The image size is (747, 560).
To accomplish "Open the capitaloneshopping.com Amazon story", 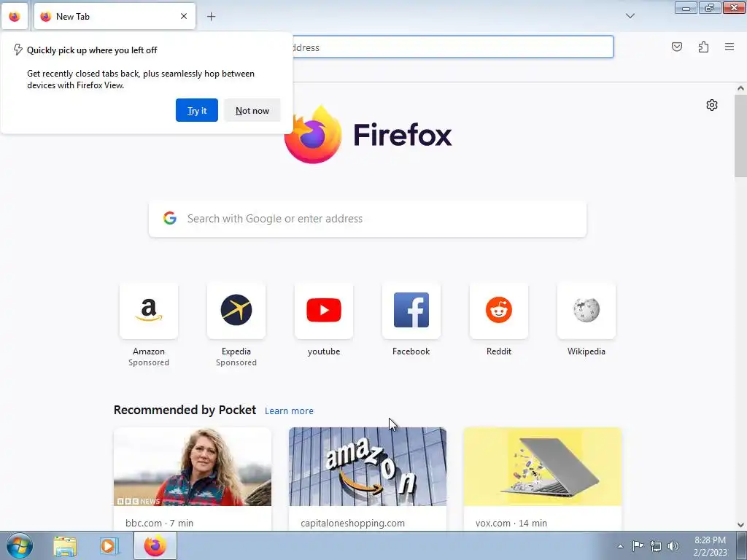I will (x=368, y=467).
